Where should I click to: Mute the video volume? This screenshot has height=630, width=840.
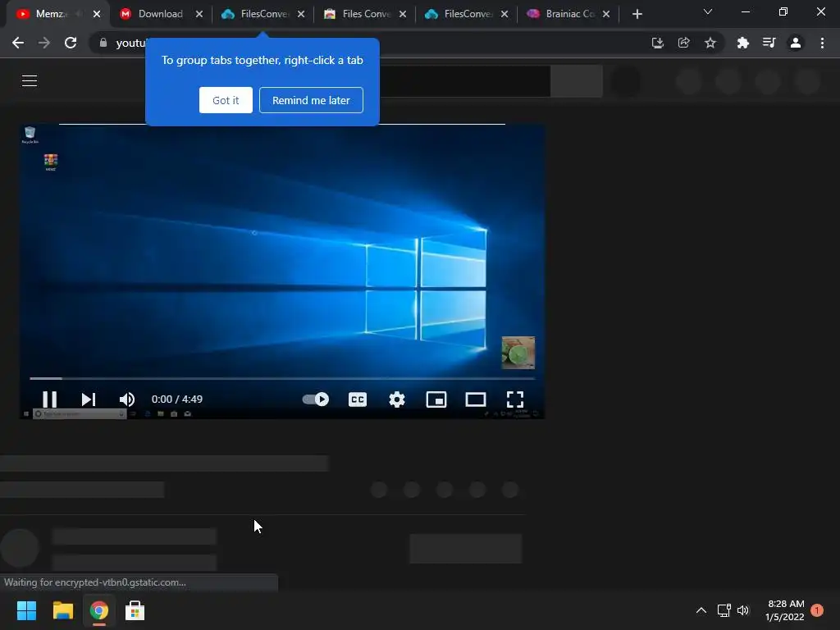[127, 399]
